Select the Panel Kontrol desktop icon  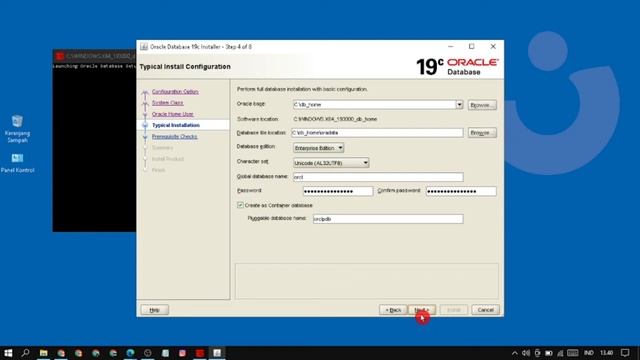pos(17,163)
